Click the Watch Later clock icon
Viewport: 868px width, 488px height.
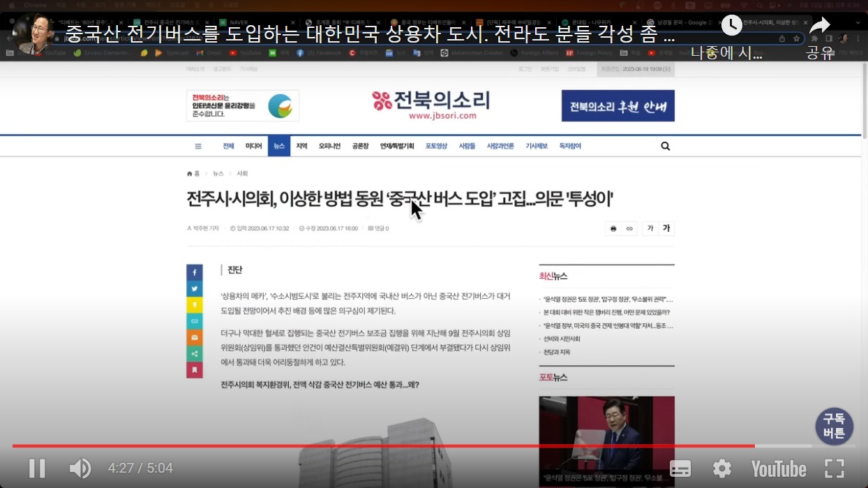(731, 27)
